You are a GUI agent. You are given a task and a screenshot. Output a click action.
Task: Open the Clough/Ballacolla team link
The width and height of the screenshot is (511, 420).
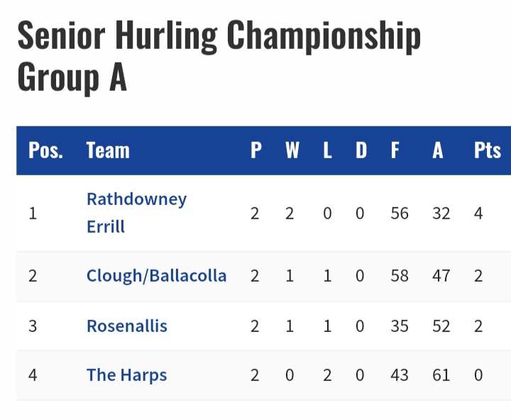[x=156, y=276]
